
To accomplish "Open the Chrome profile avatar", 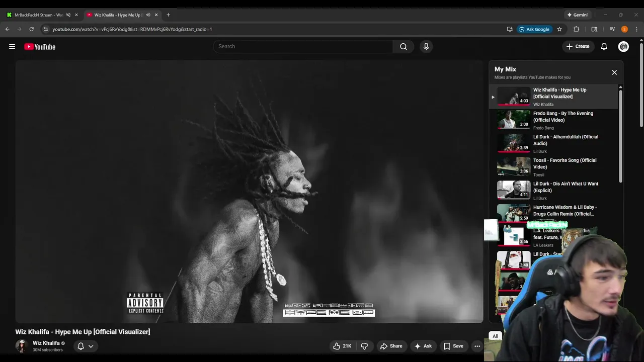I will tap(624, 29).
